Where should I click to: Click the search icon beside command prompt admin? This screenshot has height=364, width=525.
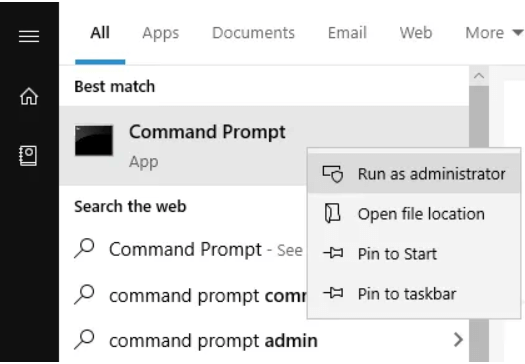tap(84, 340)
